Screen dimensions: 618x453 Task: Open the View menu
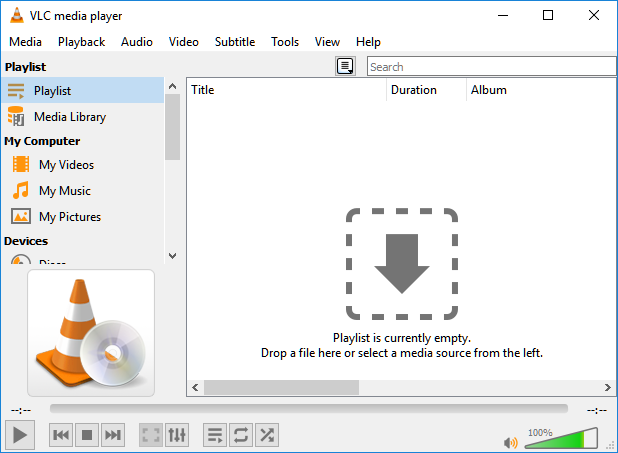pyautogui.click(x=327, y=42)
